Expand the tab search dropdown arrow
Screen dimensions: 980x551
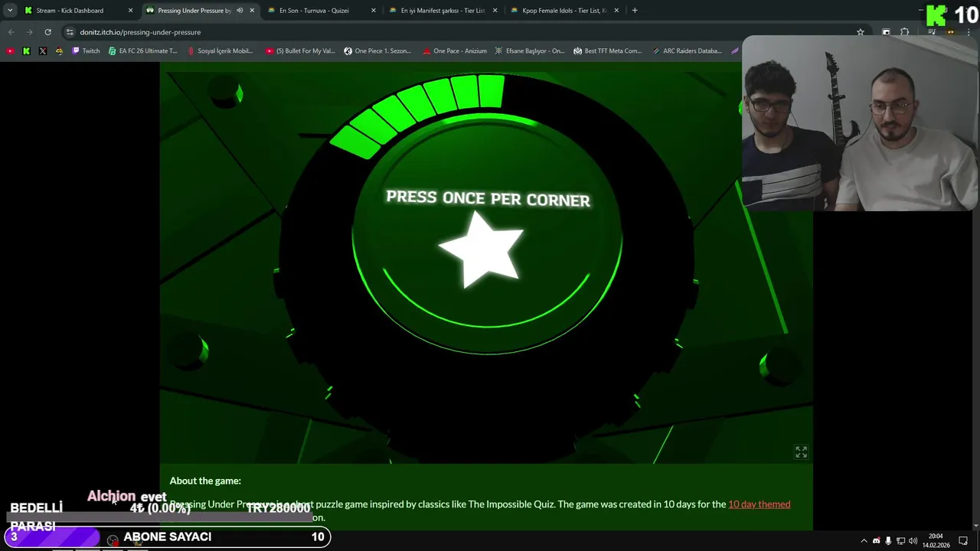pyautogui.click(x=10, y=11)
